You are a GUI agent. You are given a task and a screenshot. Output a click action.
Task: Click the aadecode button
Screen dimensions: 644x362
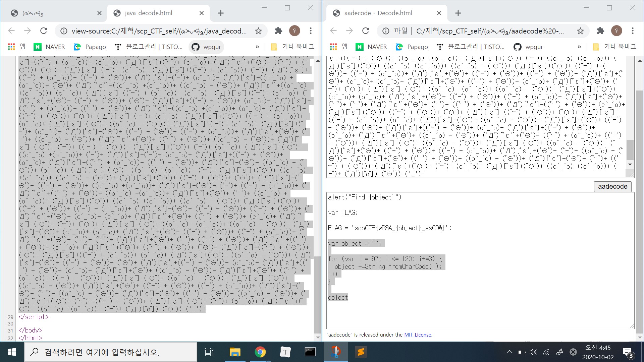[x=612, y=186]
